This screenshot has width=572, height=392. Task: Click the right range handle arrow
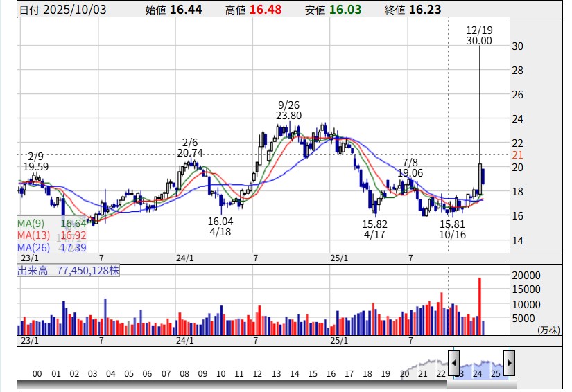pyautogui.click(x=509, y=362)
